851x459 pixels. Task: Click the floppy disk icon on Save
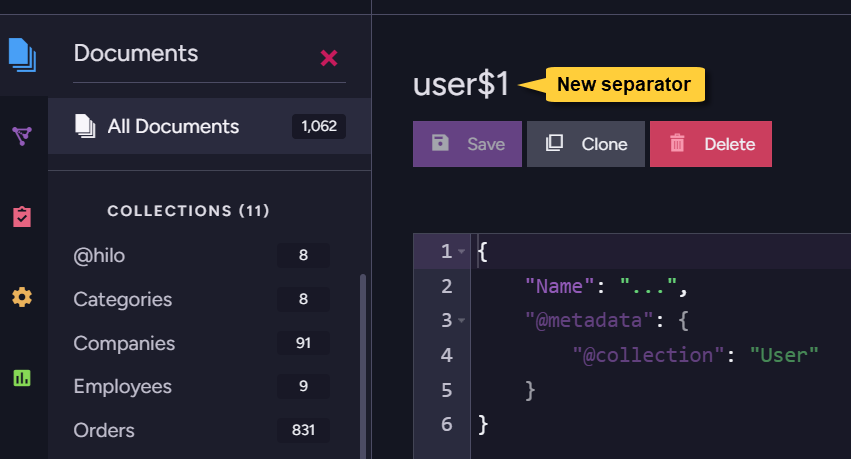(x=440, y=143)
